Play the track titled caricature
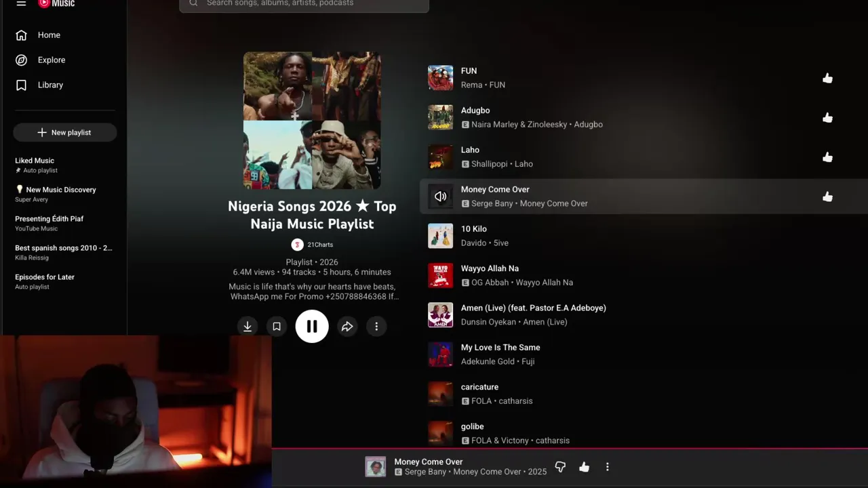868x488 pixels. point(479,387)
